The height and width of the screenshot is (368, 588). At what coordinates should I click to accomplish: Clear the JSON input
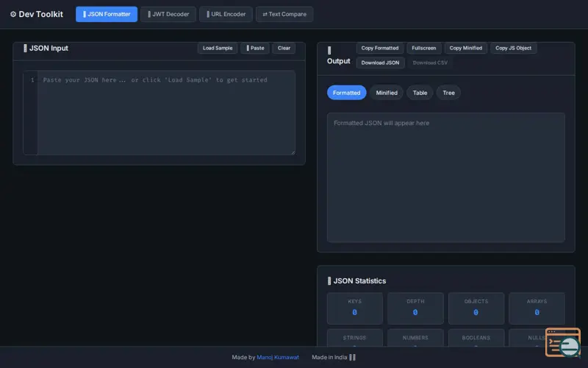284,48
